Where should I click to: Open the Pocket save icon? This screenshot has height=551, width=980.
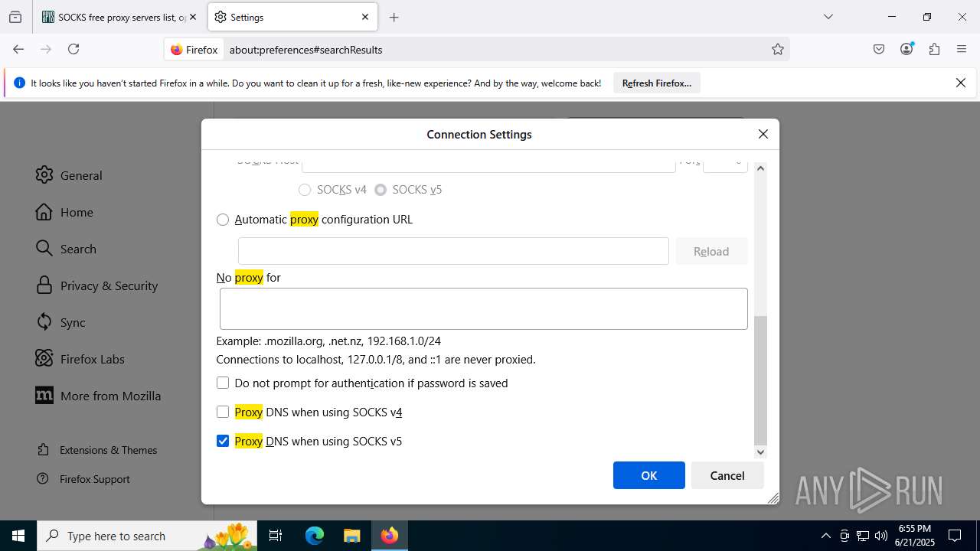tap(879, 49)
